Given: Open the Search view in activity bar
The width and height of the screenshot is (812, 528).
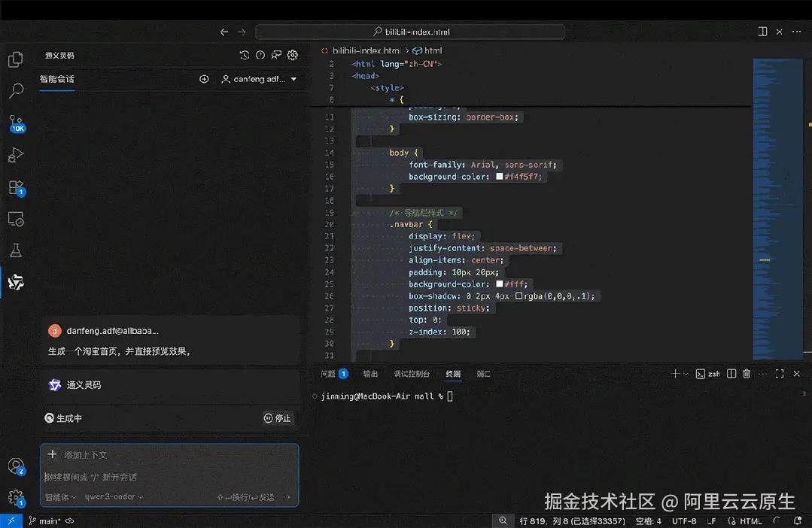Looking at the screenshot, I should pyautogui.click(x=16, y=91).
